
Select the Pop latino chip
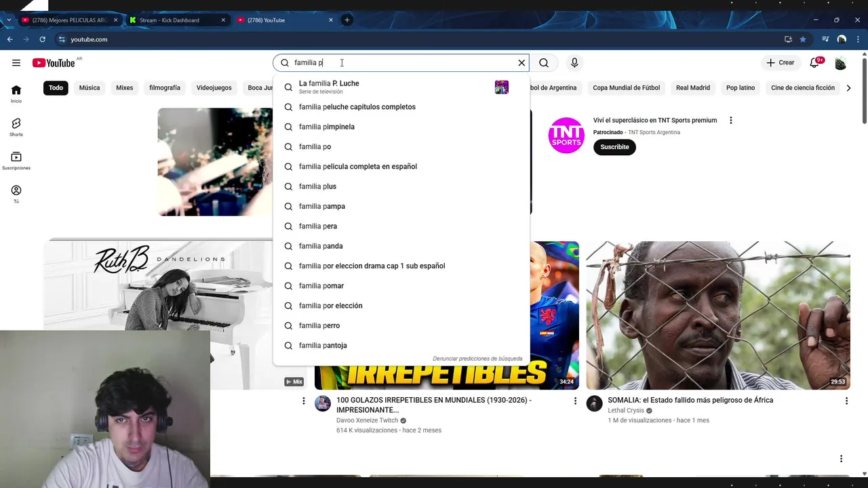pyautogui.click(x=741, y=87)
